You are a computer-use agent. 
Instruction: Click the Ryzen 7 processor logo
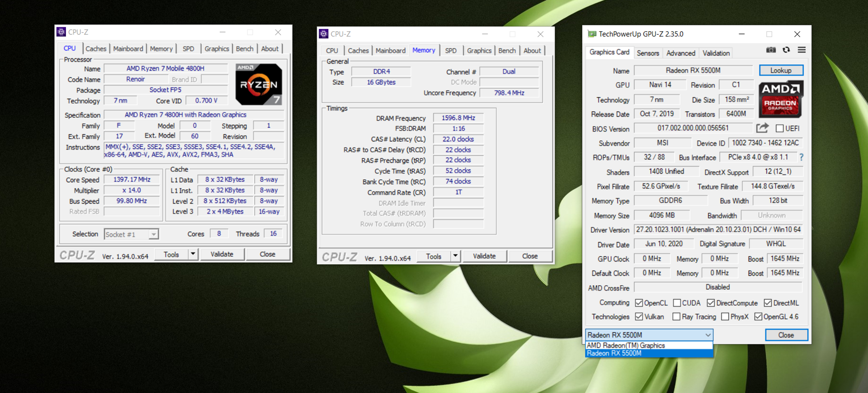click(x=259, y=84)
